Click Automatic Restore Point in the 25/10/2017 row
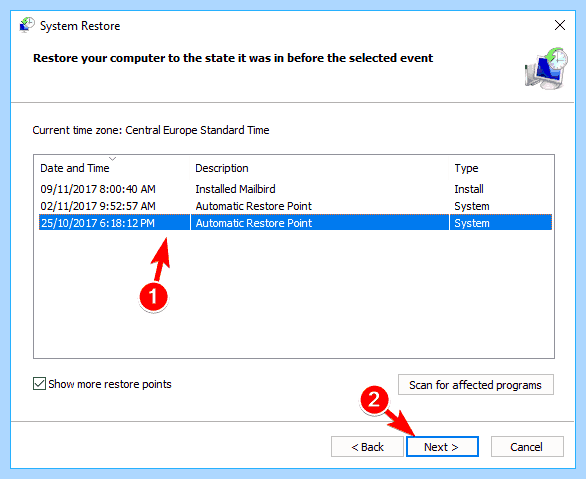 [x=253, y=223]
